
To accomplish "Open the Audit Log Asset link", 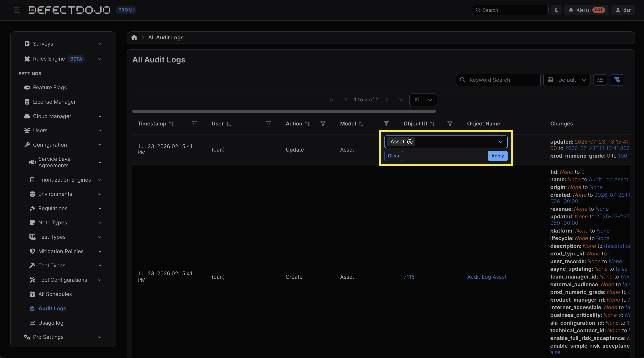I will pyautogui.click(x=487, y=277).
